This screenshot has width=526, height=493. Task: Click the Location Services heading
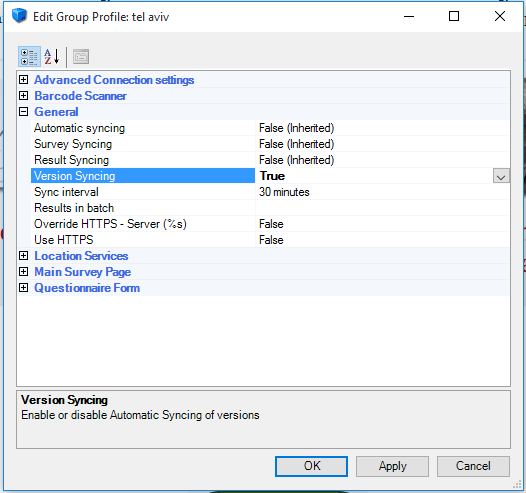tap(81, 256)
